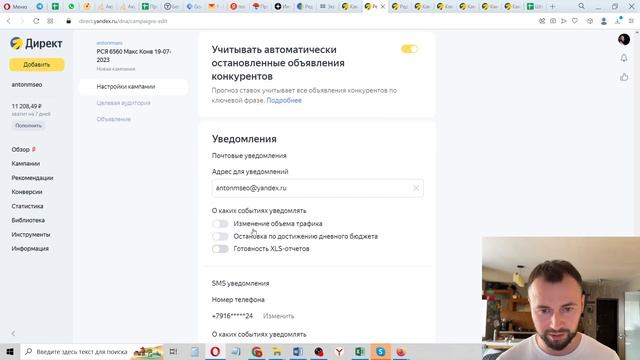This screenshot has width=640, height=360.
Task: Click the Windows taskbar search box
Action: click(92, 351)
